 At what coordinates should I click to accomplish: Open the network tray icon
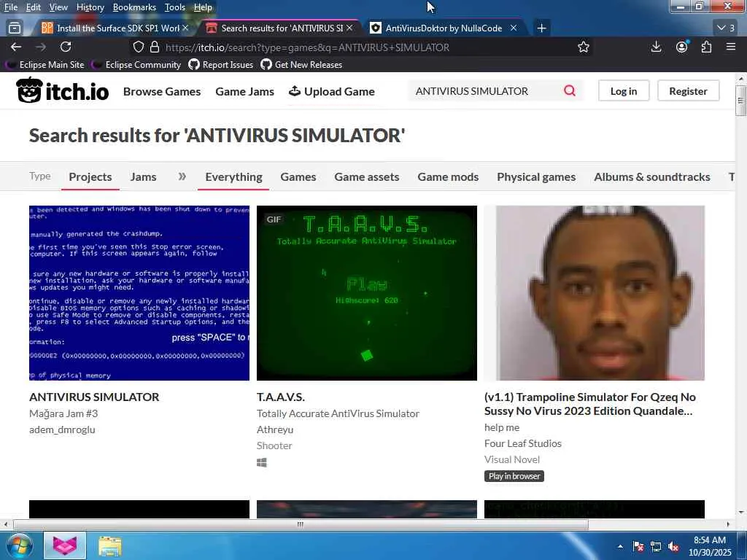point(656,547)
